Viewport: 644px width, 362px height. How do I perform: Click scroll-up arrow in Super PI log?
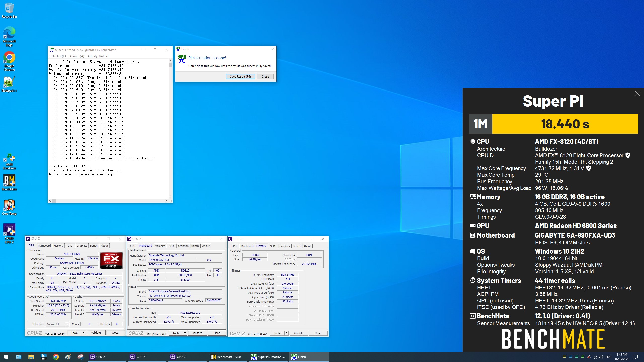click(x=170, y=61)
